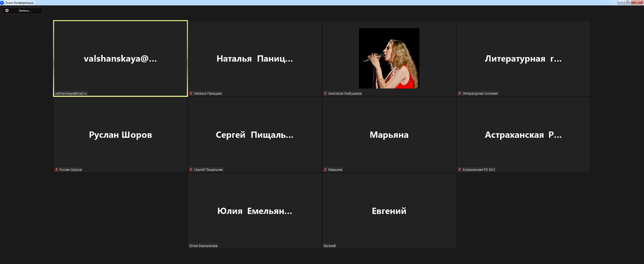This screenshot has height=264, width=644.
Task: Click muted mic icon beside Сергей Пищальник
Action: tap(191, 170)
